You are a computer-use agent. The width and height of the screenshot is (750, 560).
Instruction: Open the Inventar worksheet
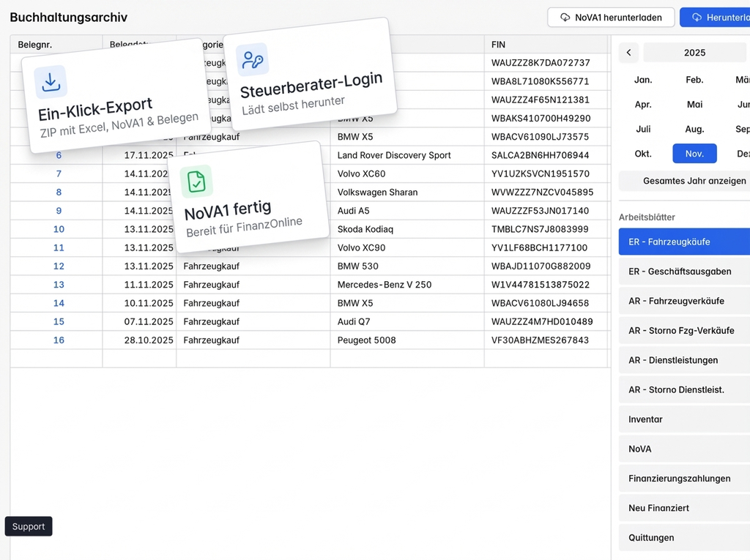pos(684,419)
